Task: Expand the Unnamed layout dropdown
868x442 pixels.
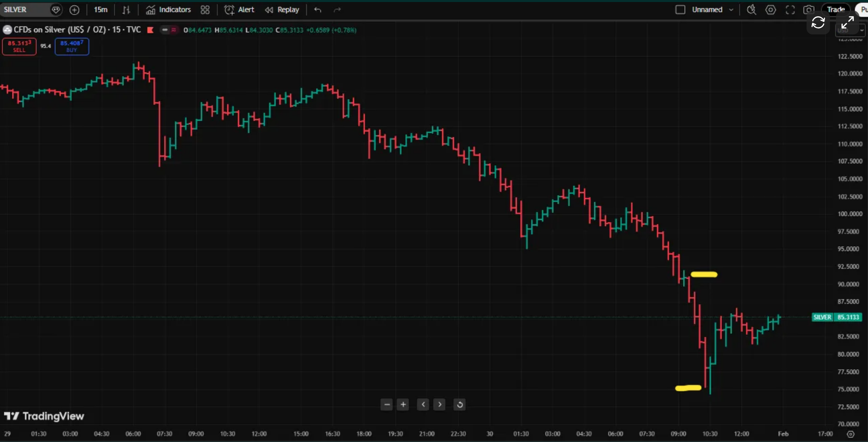Action: 731,10
